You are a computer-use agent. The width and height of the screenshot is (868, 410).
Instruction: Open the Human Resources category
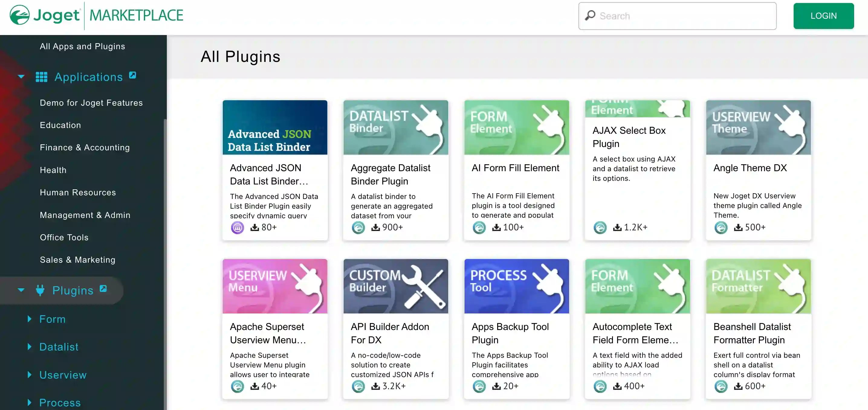(x=78, y=192)
